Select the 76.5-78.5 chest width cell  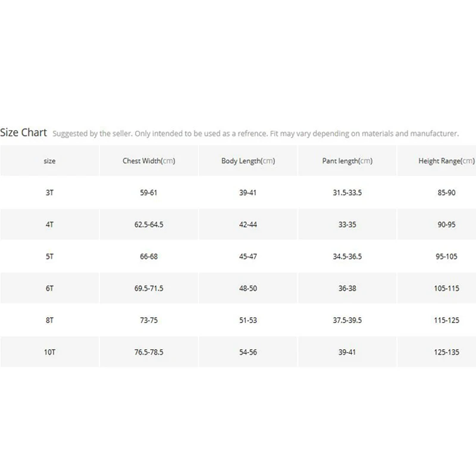149,352
